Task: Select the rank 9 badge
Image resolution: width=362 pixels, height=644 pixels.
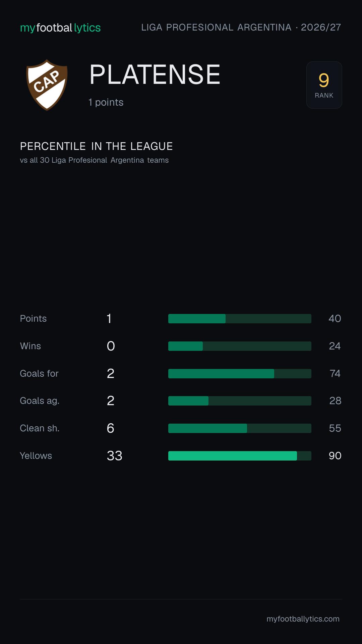Action: pyautogui.click(x=324, y=85)
